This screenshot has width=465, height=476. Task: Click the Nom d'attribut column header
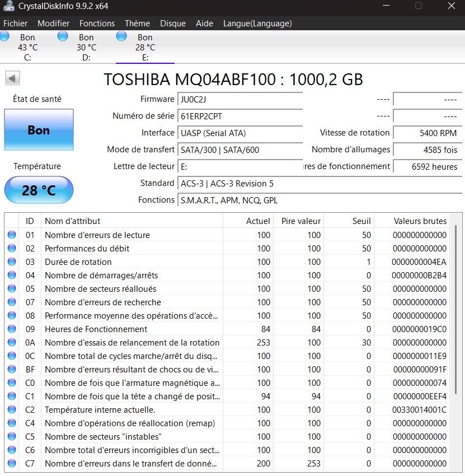pos(132,221)
